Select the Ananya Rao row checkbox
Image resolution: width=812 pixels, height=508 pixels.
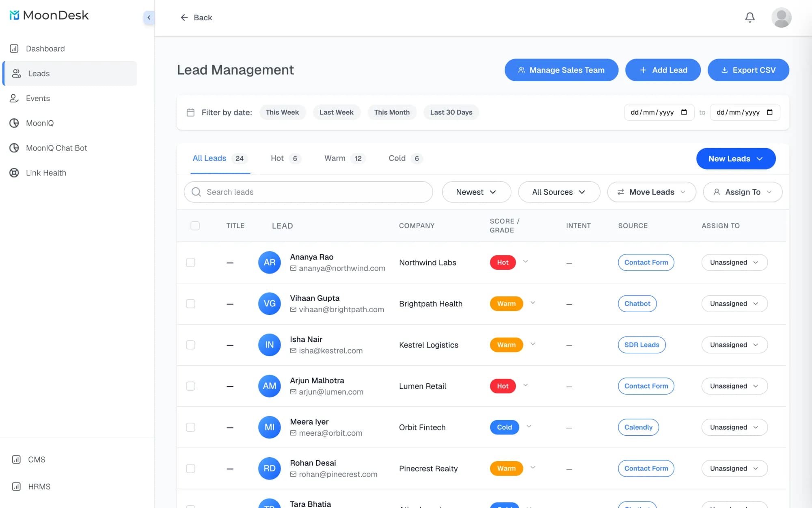click(x=190, y=263)
